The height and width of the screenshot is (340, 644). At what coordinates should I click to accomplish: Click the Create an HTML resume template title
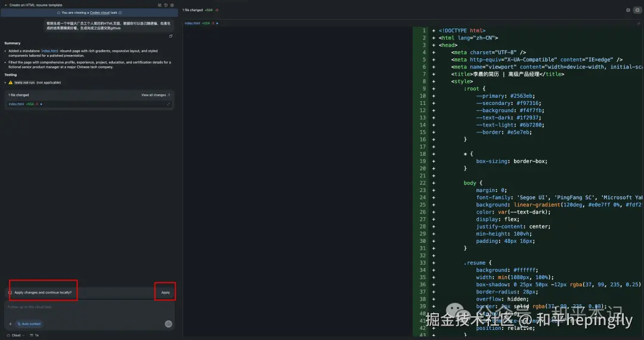(36, 5)
